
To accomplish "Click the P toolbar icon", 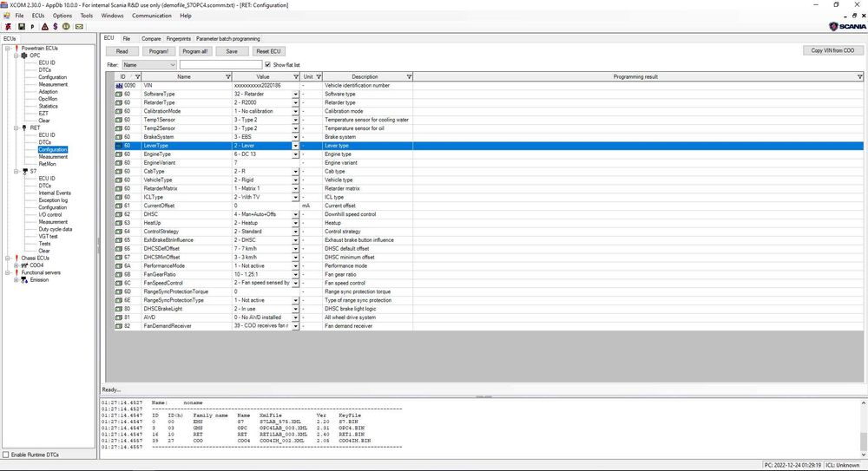I will 32,27.
